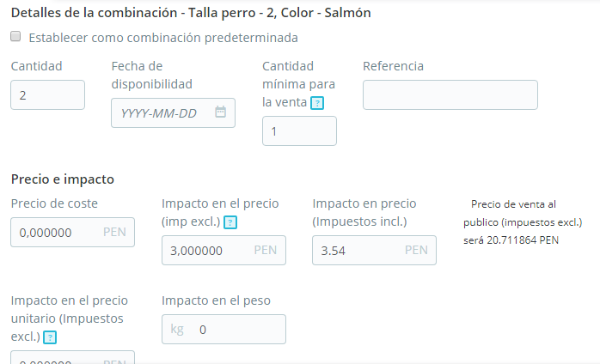Open the availability date calendar picker
Image resolution: width=600 pixels, height=364 pixels.
tap(220, 112)
